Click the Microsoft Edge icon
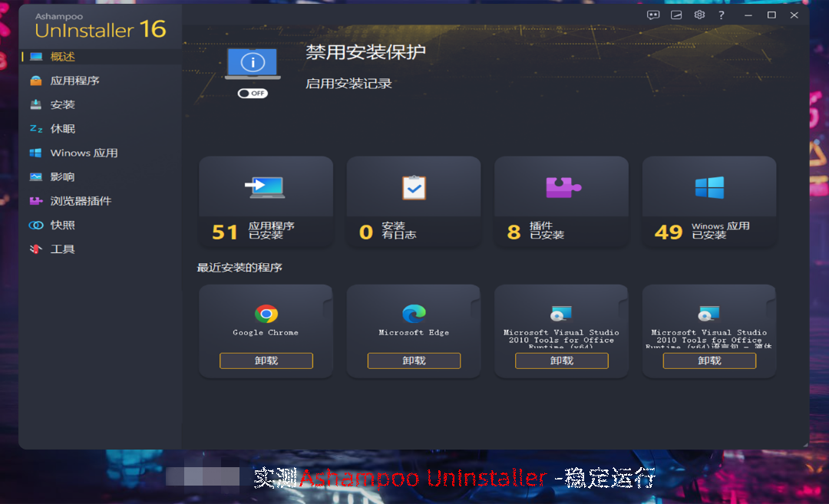The width and height of the screenshot is (829, 504). coord(414,314)
